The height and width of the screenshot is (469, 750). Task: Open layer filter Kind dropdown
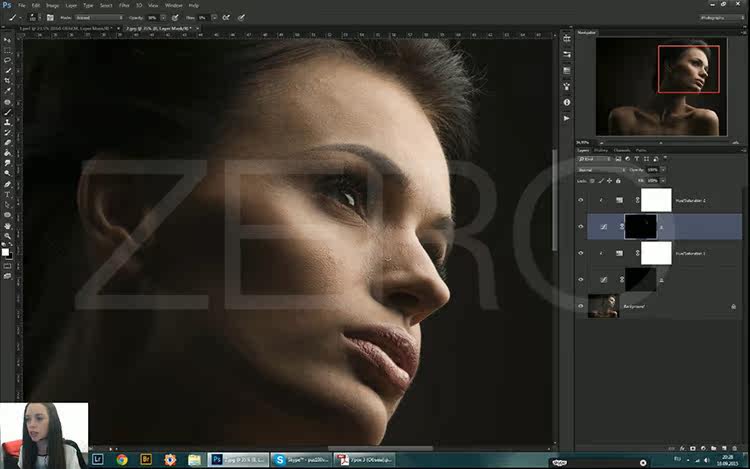(594, 159)
